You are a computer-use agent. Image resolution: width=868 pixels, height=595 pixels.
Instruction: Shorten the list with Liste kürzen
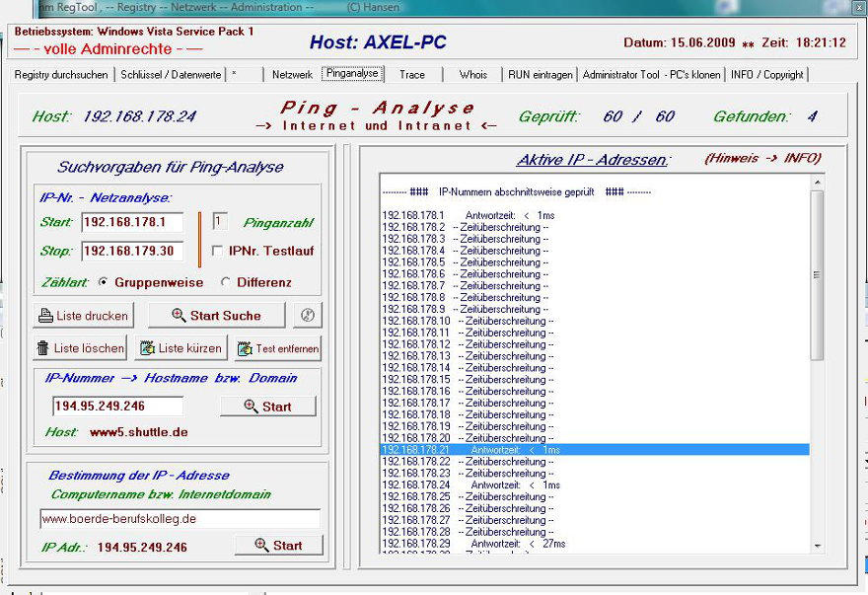[180, 348]
